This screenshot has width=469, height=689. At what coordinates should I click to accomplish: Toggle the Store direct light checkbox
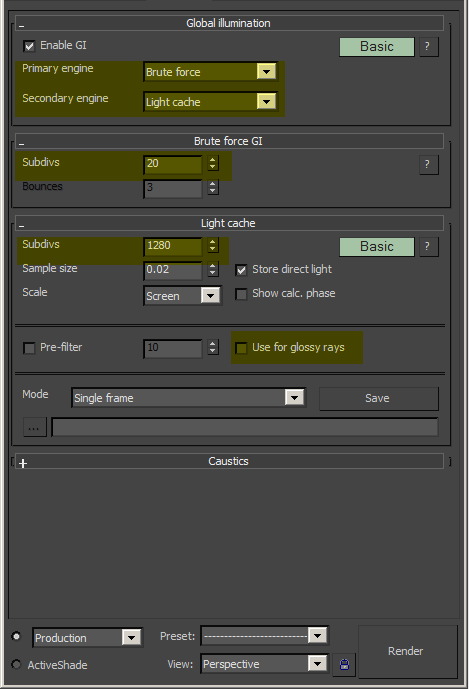coord(241,270)
